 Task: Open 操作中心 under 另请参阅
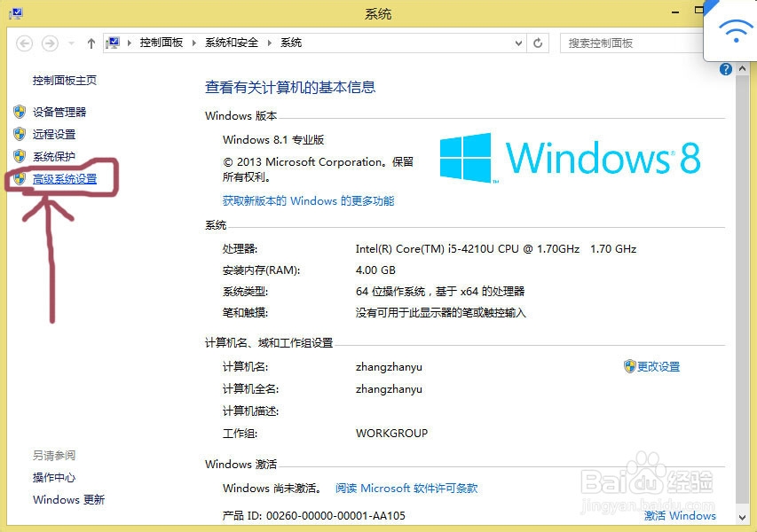tap(54, 478)
